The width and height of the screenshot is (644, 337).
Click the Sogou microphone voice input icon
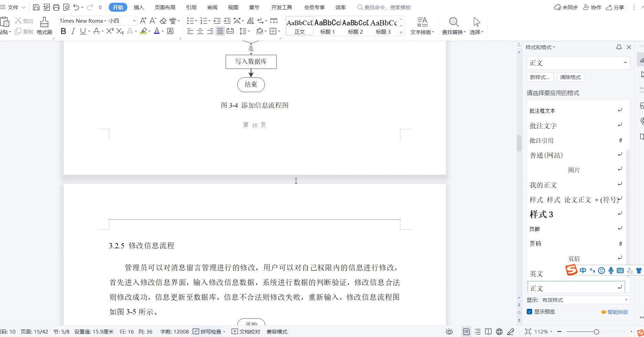coord(611,271)
